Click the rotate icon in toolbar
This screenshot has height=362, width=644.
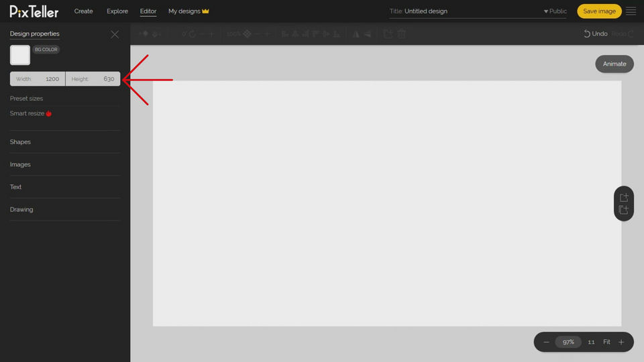[x=193, y=34]
